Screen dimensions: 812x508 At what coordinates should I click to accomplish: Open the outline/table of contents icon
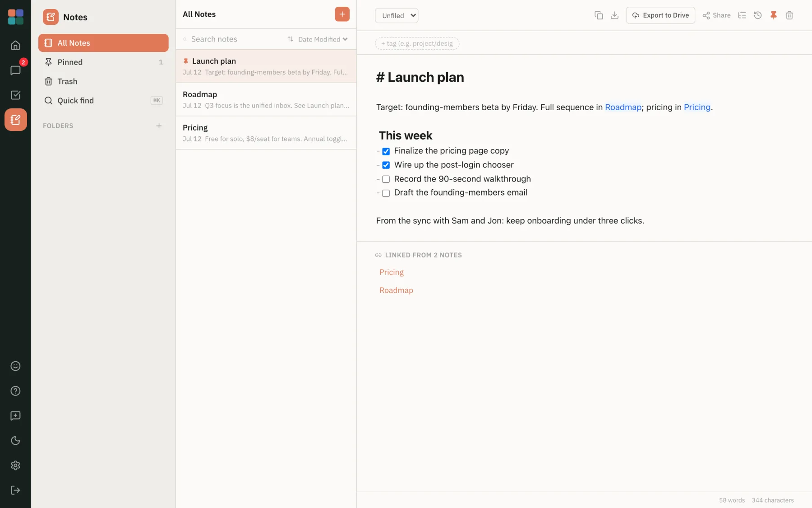point(742,15)
